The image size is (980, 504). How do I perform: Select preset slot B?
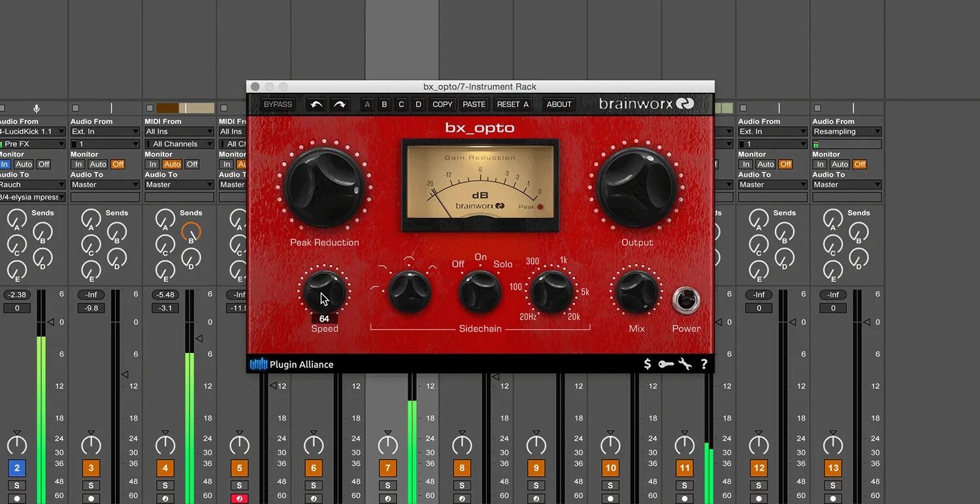coord(384,105)
